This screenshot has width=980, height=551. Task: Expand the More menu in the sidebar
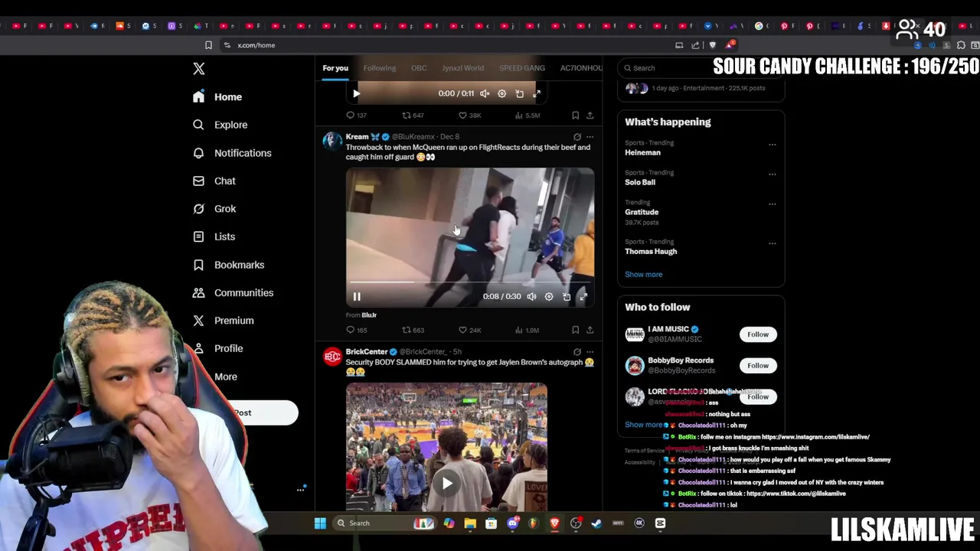[225, 377]
